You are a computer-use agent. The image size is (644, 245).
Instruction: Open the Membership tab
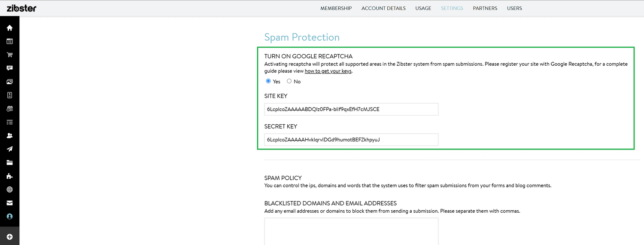pos(336,8)
